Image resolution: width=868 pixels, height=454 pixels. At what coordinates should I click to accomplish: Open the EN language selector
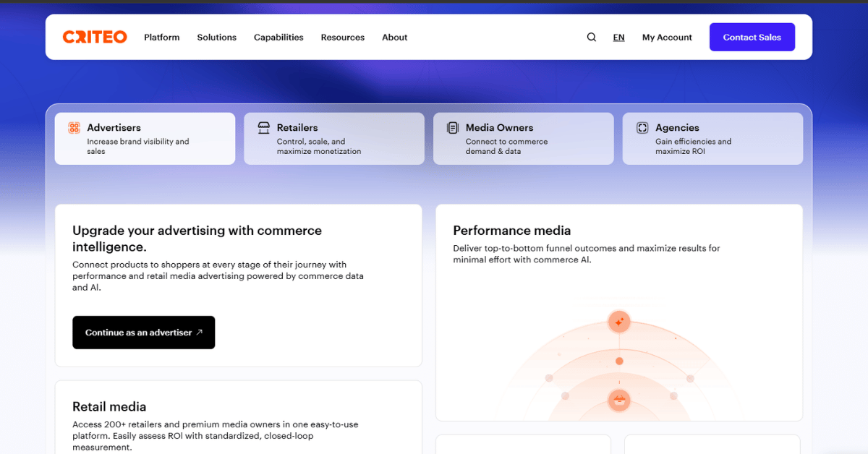618,37
